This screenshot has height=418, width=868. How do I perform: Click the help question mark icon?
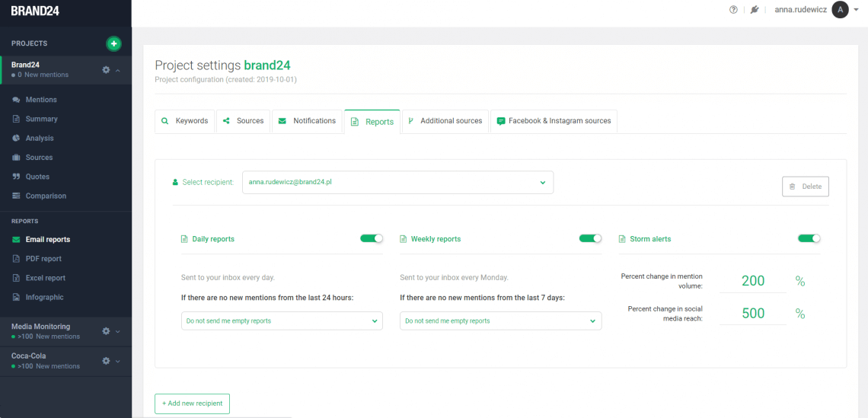pyautogui.click(x=733, y=10)
